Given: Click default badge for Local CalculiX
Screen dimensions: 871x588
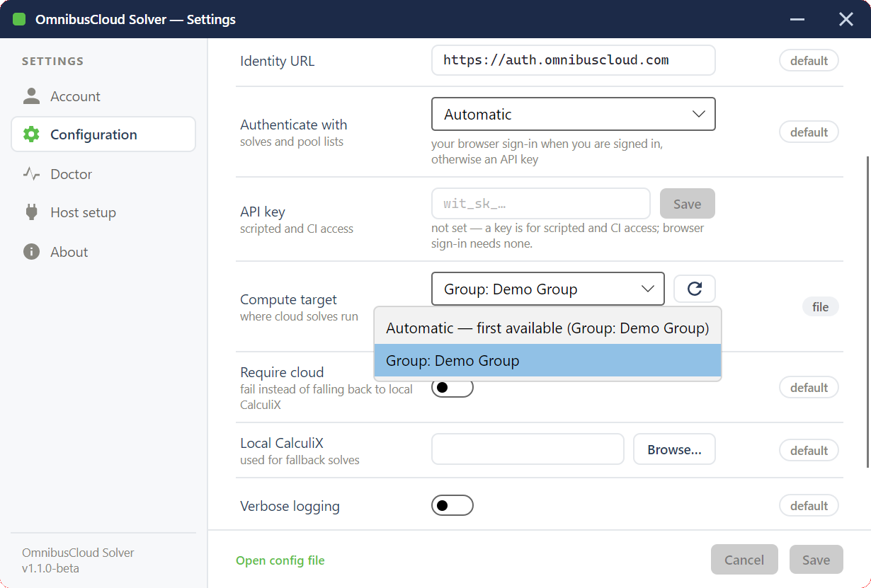Looking at the screenshot, I should pyautogui.click(x=809, y=451).
